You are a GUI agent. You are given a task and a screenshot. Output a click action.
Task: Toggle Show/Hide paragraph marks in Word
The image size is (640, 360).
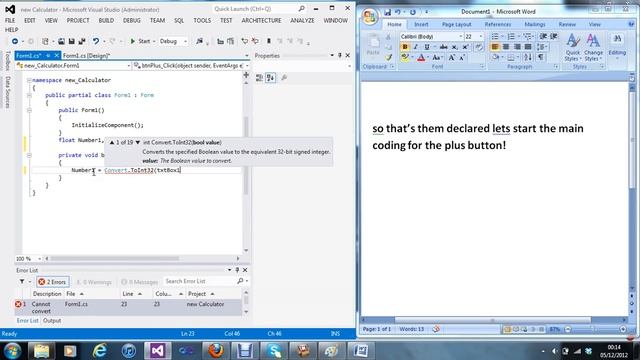pos(540,58)
